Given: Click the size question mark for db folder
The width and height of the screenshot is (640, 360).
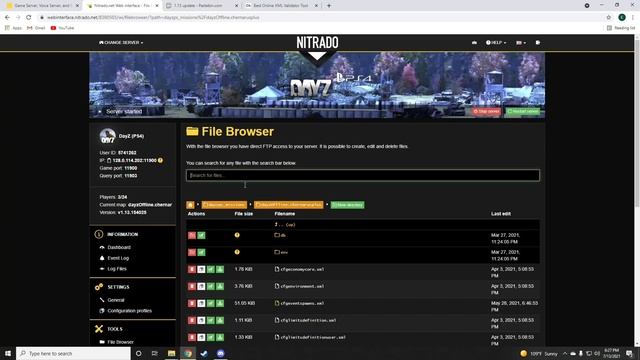Looking at the screenshot, I should click(237, 235).
